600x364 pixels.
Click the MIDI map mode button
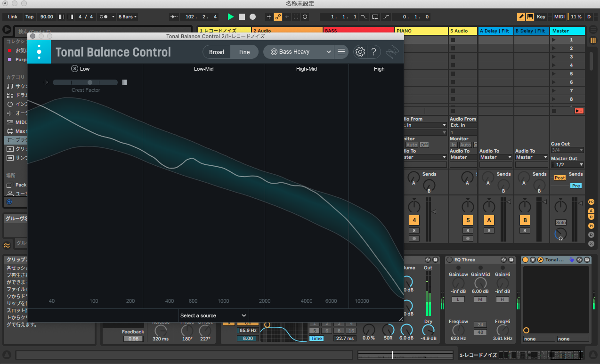(x=559, y=16)
